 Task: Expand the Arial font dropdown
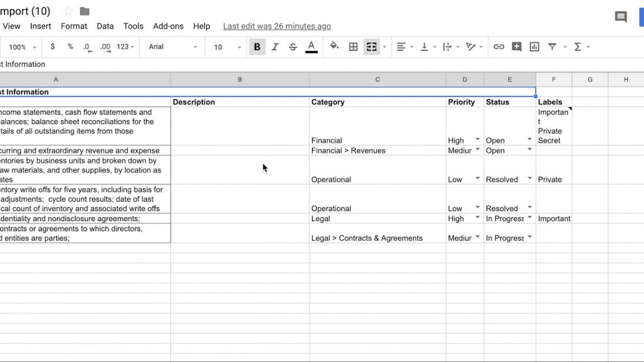173,47
